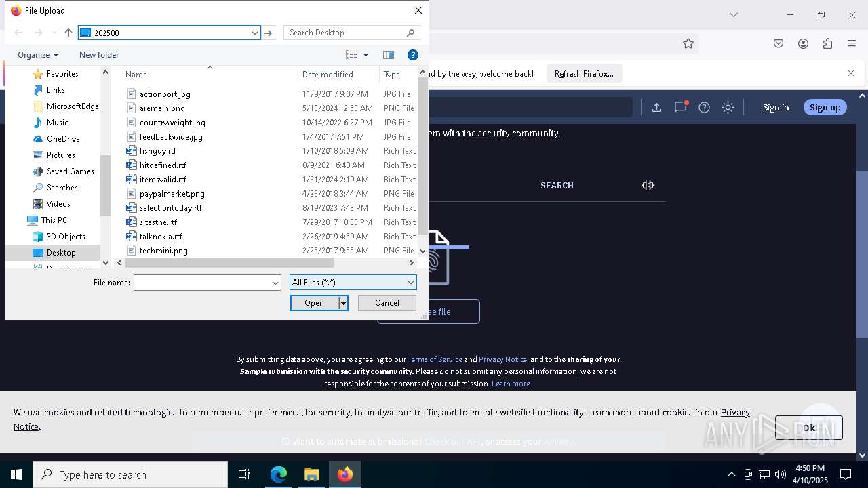Click the Firefox list all tabs chevron
868x488 pixels.
pyautogui.click(x=733, y=14)
